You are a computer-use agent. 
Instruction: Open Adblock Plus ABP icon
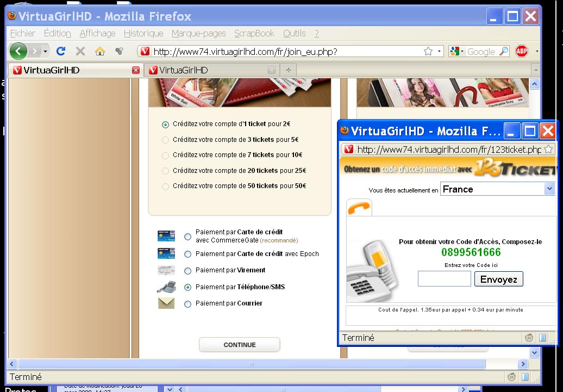tap(521, 52)
